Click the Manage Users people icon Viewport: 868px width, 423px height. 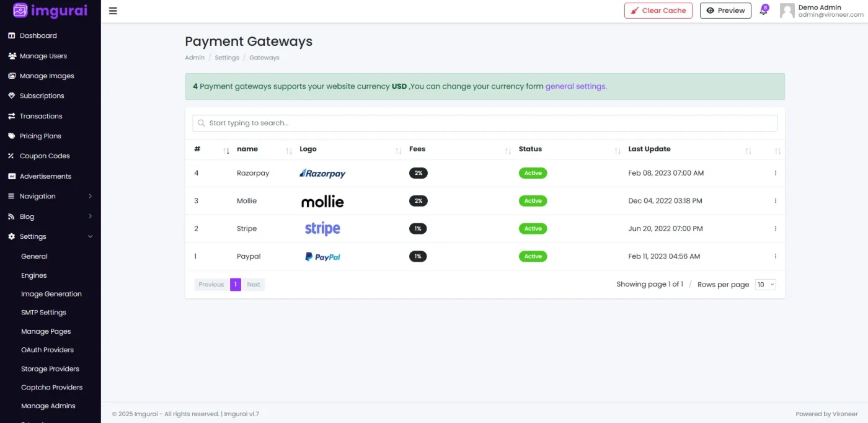(12, 56)
